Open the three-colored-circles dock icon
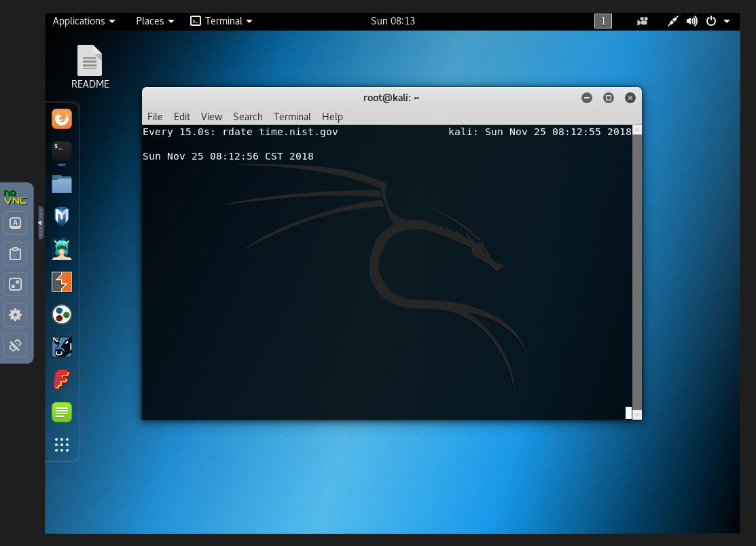This screenshot has width=756, height=546. pyautogui.click(x=62, y=314)
